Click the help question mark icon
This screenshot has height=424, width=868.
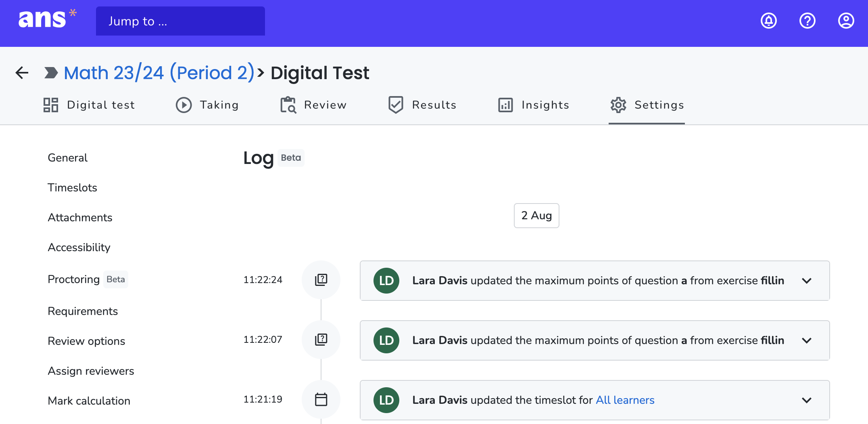coord(807,21)
